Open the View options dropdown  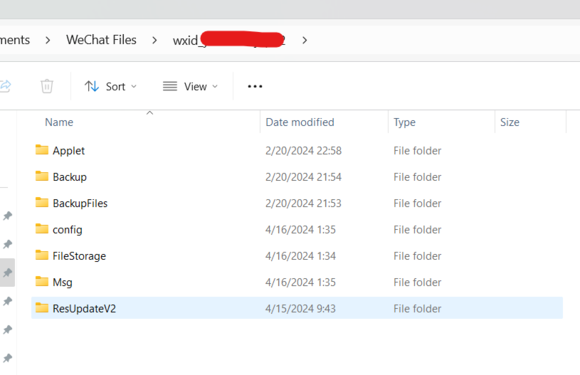(x=190, y=87)
